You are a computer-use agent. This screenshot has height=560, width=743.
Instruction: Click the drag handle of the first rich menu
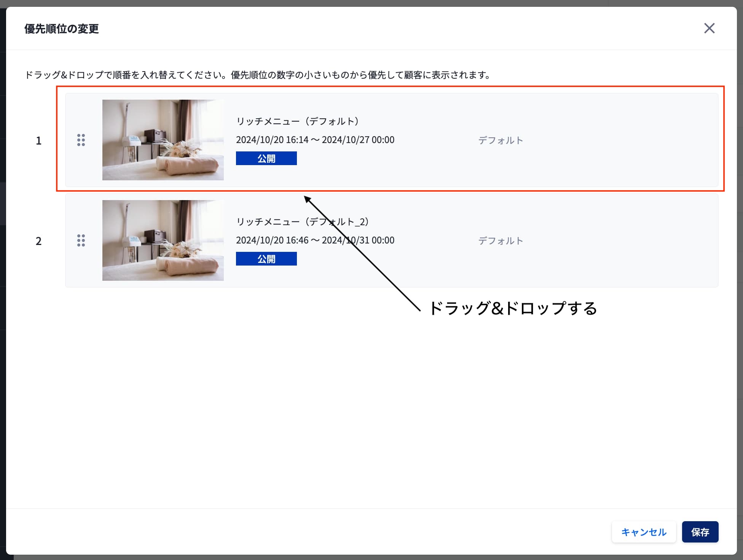81,140
